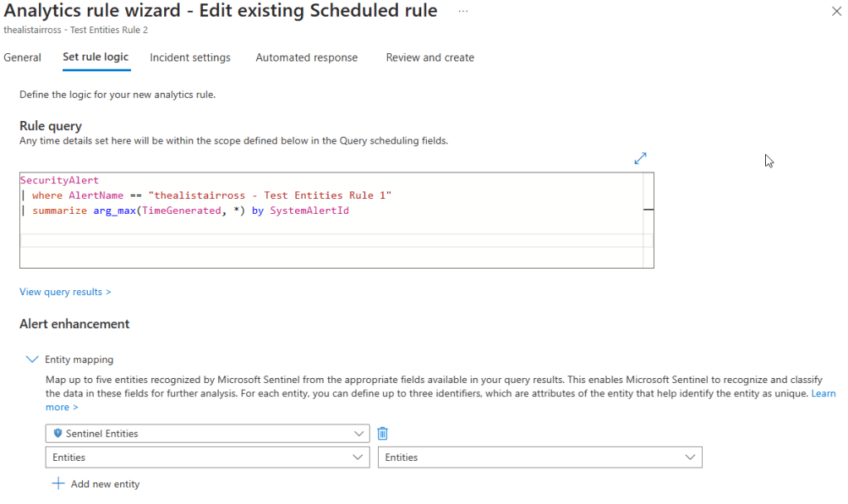Switch to the General tab

[x=22, y=58]
